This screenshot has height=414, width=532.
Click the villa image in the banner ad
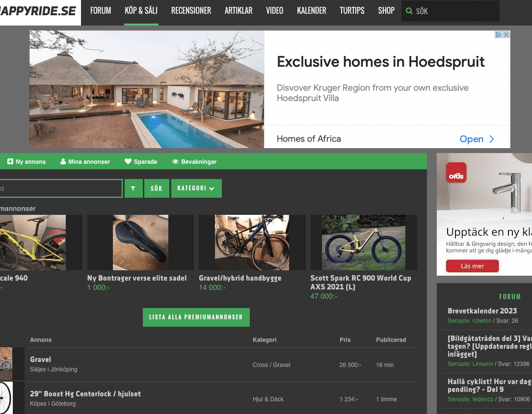pyautogui.click(x=147, y=89)
